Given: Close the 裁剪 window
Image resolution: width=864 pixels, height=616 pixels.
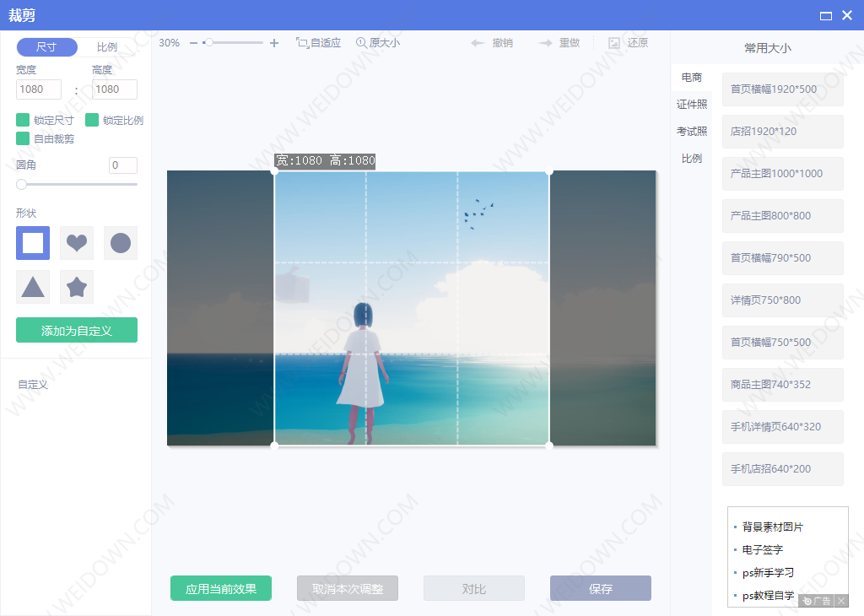Looking at the screenshot, I should (x=847, y=15).
